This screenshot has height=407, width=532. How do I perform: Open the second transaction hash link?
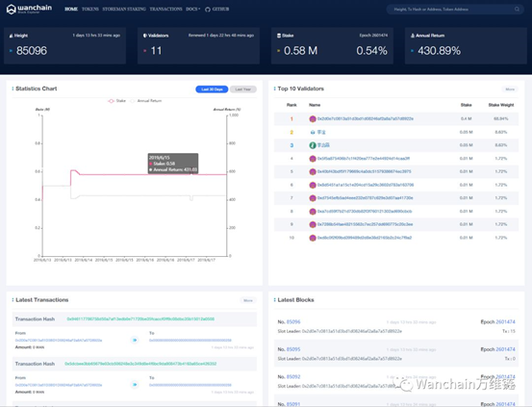140,364
